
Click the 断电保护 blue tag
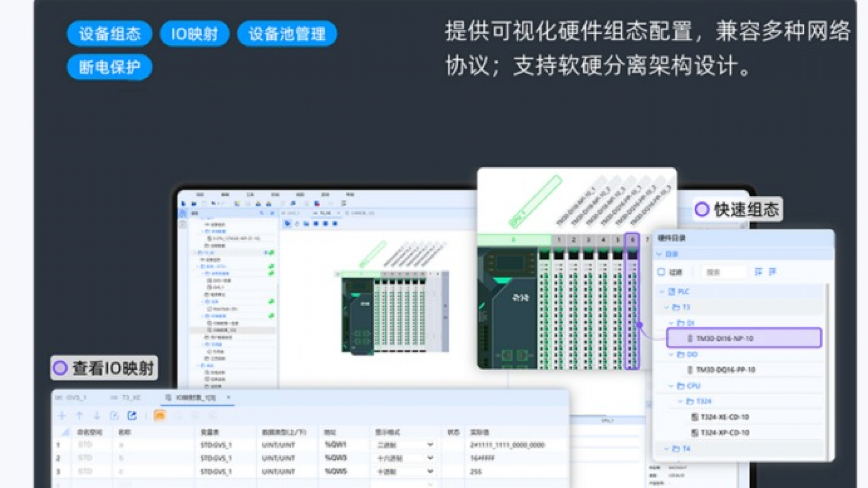tap(109, 67)
